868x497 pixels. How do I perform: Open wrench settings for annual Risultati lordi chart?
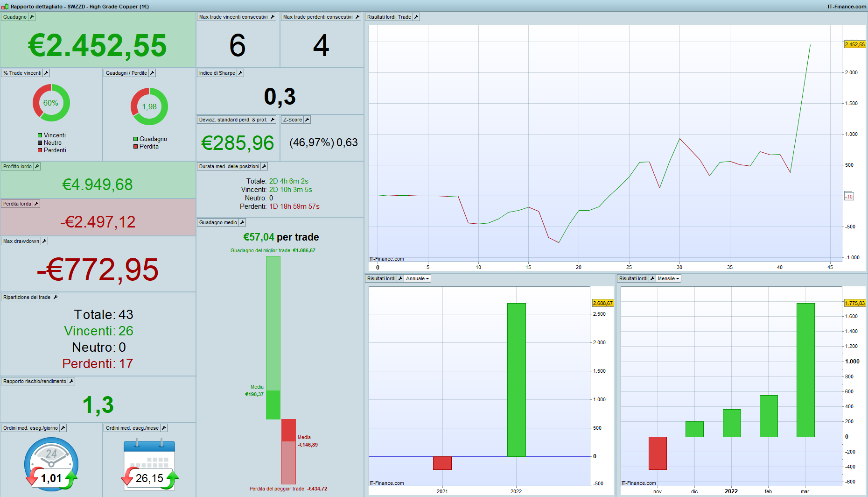point(400,278)
